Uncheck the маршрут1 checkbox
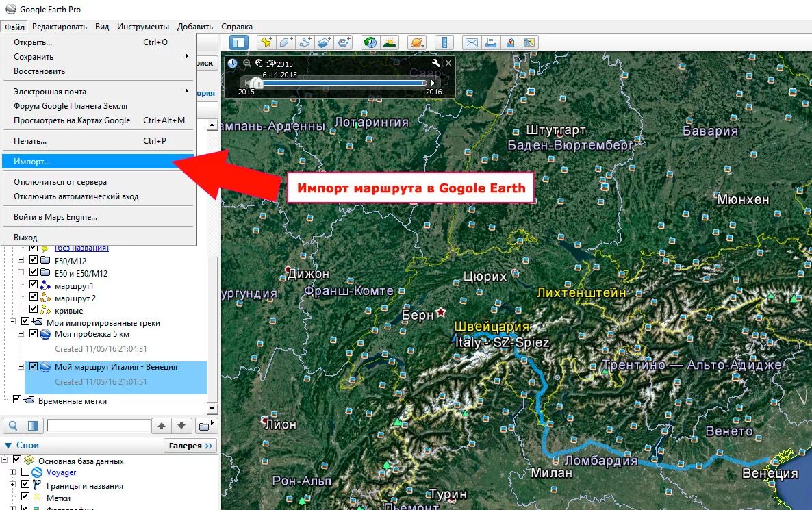 pos(34,285)
